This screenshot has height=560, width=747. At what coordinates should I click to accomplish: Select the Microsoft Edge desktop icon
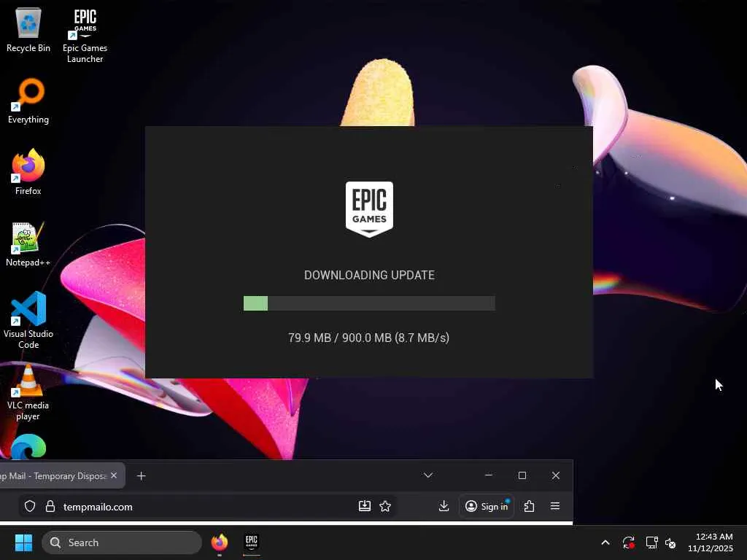point(28,447)
